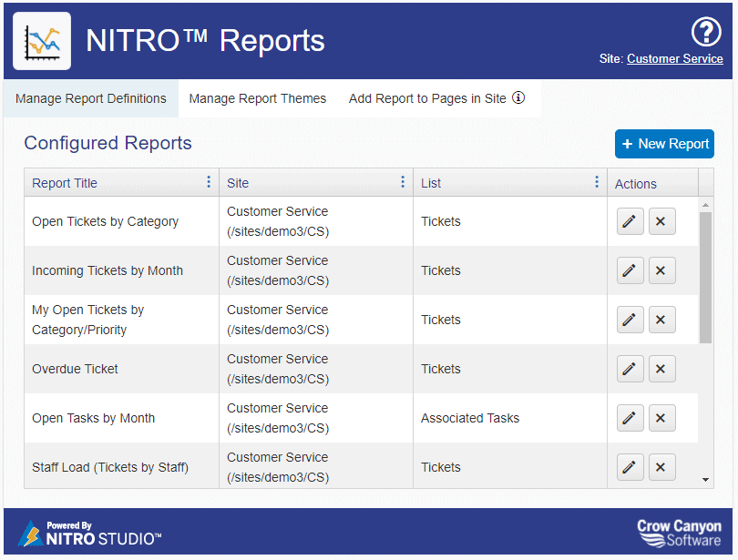738x560 pixels.
Task: Click the Crow Canyon Software logo
Action: (679, 533)
